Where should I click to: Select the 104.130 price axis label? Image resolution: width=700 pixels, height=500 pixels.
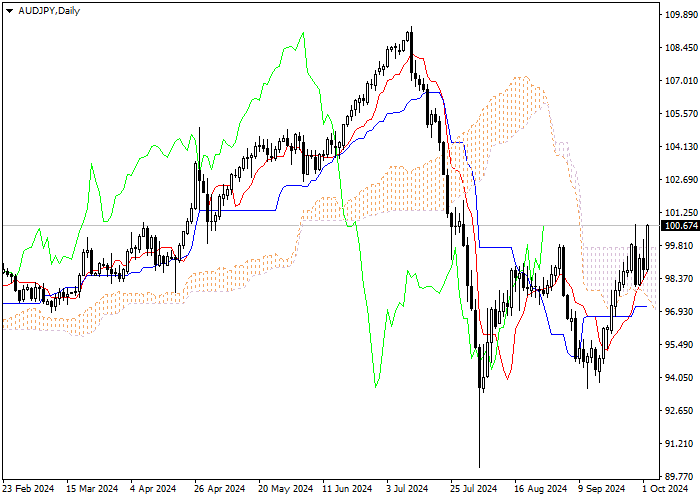click(x=681, y=147)
